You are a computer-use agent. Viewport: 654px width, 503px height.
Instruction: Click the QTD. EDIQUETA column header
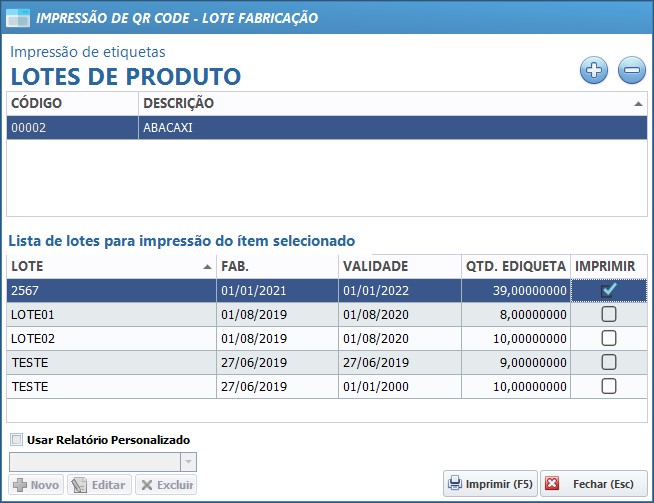coord(516,266)
